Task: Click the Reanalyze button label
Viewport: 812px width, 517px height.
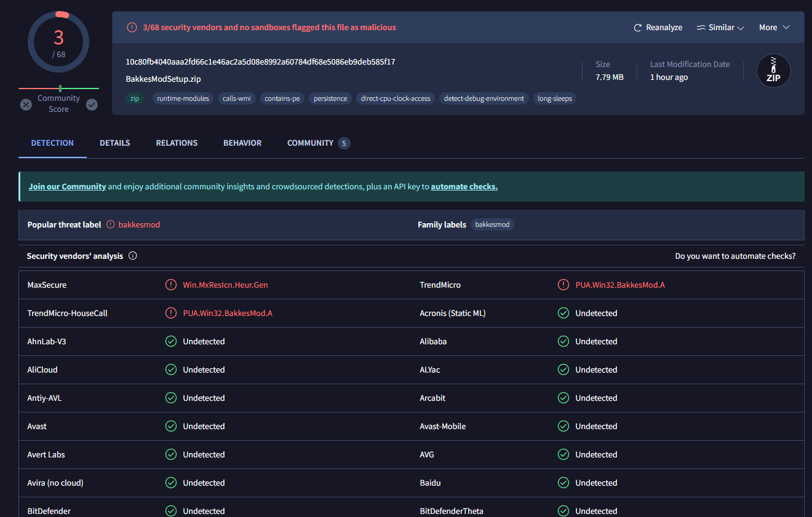Action: pos(664,28)
